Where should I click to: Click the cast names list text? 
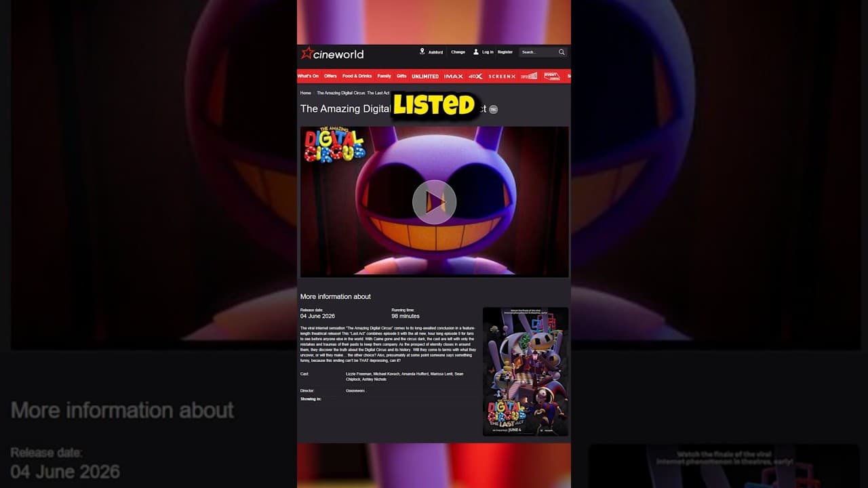pyautogui.click(x=406, y=376)
